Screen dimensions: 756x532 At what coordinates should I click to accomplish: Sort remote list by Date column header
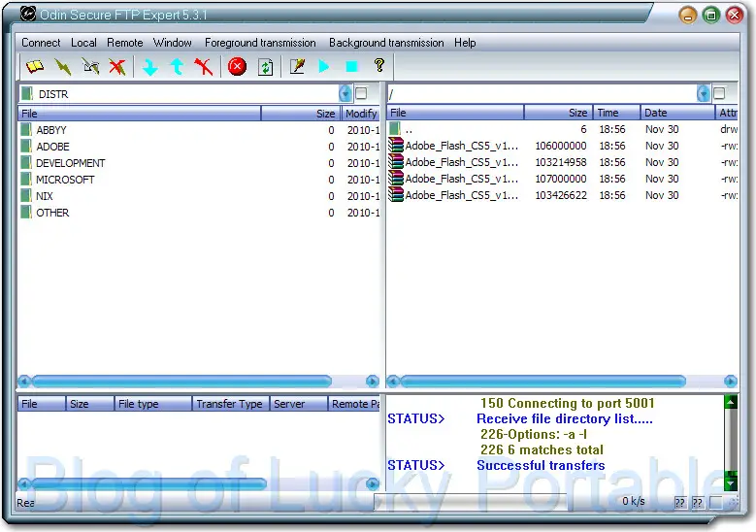677,113
